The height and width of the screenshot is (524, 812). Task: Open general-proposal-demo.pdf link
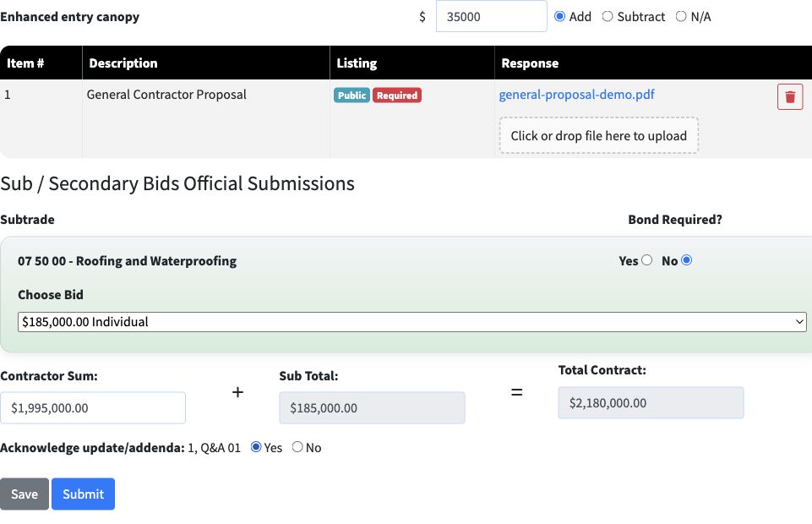pyautogui.click(x=576, y=95)
